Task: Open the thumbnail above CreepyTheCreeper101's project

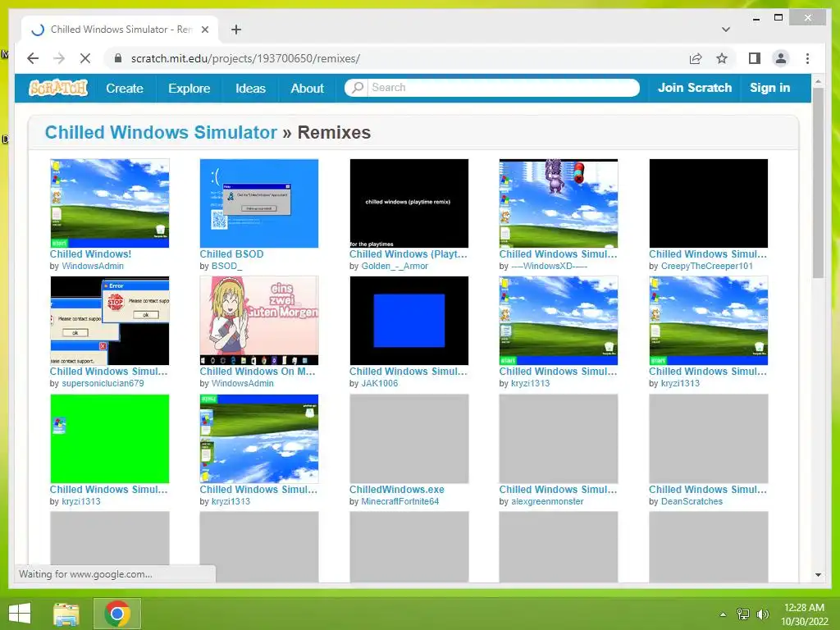Action: pyautogui.click(x=708, y=203)
